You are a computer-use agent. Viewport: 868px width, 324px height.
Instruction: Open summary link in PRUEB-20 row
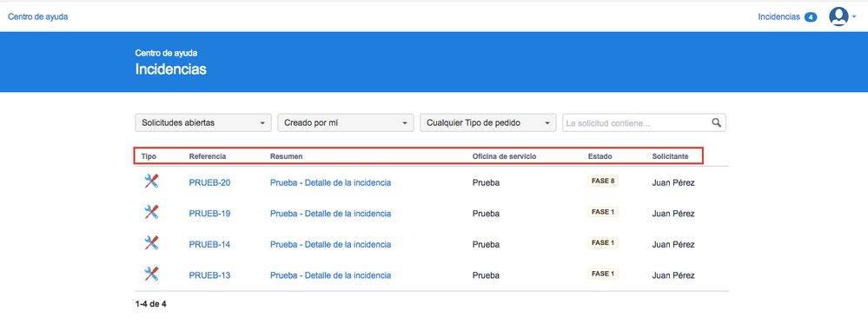point(330,182)
